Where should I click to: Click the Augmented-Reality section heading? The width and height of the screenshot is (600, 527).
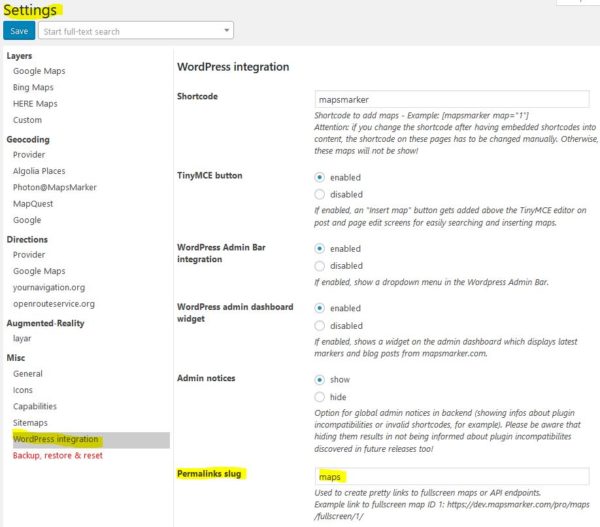(45, 323)
